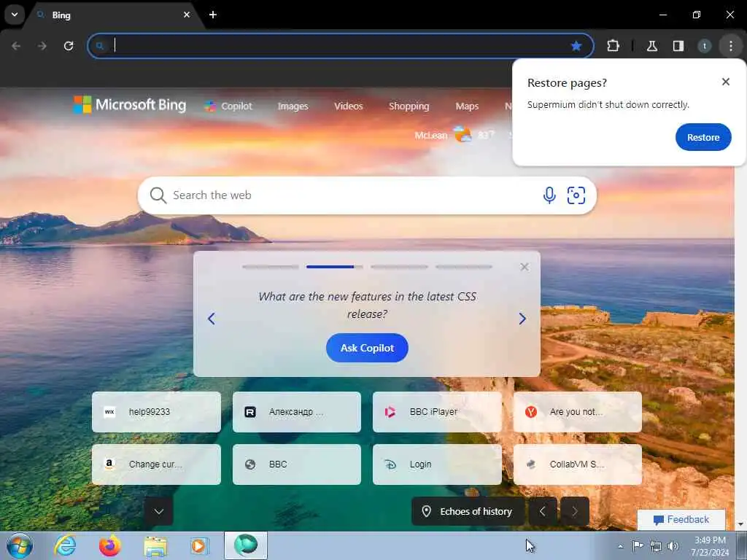The height and width of the screenshot is (560, 747).
Task: Open the Login quick link tile
Action: [437, 464]
